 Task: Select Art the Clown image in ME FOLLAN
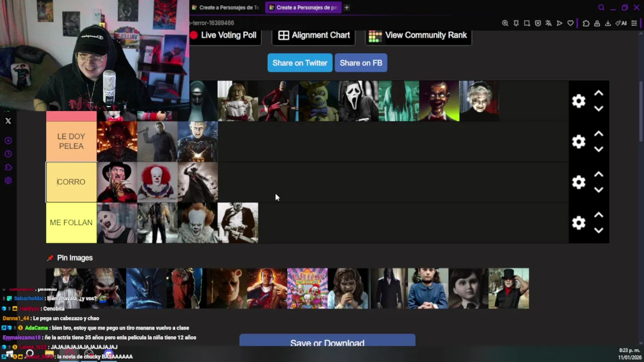[117, 223]
